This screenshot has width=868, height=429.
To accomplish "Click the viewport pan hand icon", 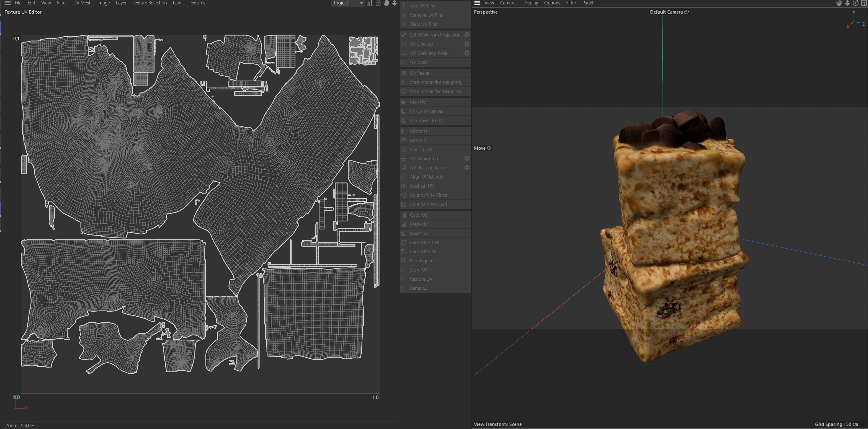I will pos(839,3).
